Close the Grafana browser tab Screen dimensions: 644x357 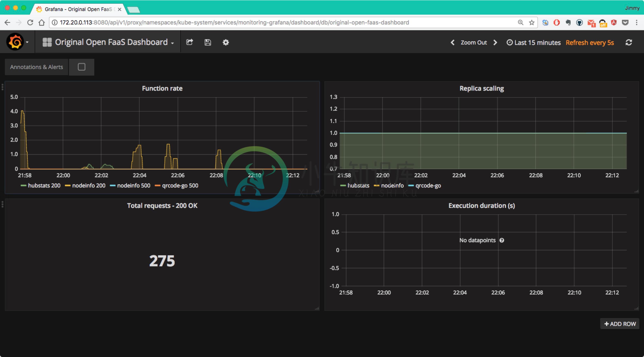pos(120,9)
